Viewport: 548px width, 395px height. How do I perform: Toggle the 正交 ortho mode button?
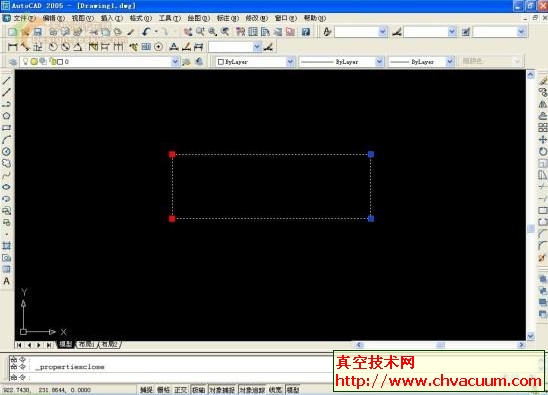tap(181, 390)
